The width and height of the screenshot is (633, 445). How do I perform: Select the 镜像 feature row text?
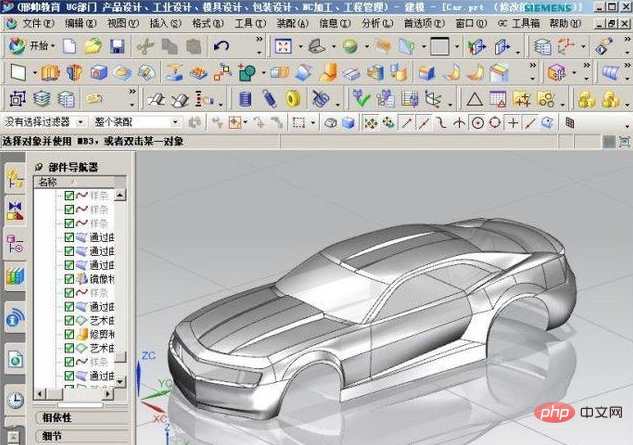[x=102, y=279]
